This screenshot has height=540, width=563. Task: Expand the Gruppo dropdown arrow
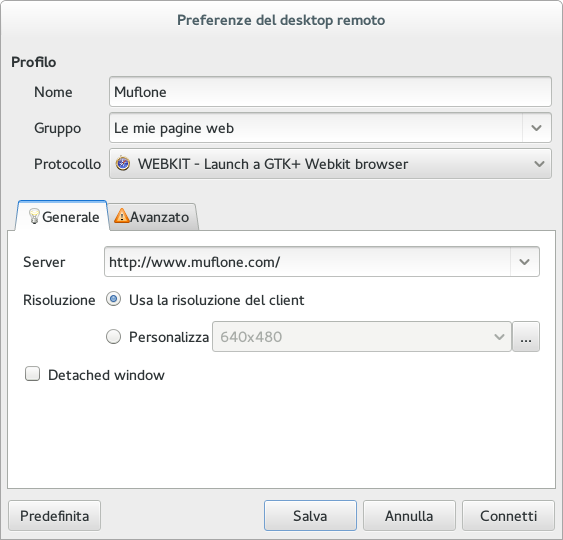click(536, 128)
